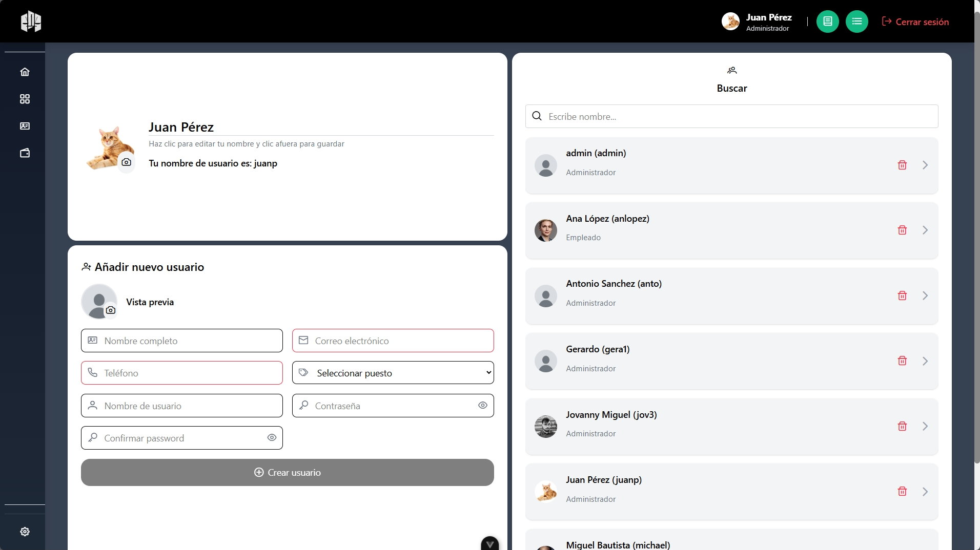Focus the Nombre de usuario field
The image size is (980, 550).
(x=182, y=406)
